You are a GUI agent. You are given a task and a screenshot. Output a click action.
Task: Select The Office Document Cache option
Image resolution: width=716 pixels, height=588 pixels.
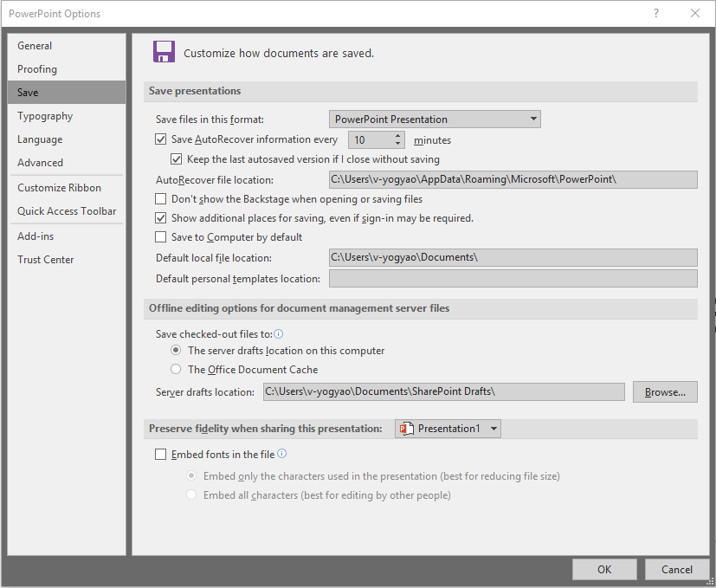[176, 369]
